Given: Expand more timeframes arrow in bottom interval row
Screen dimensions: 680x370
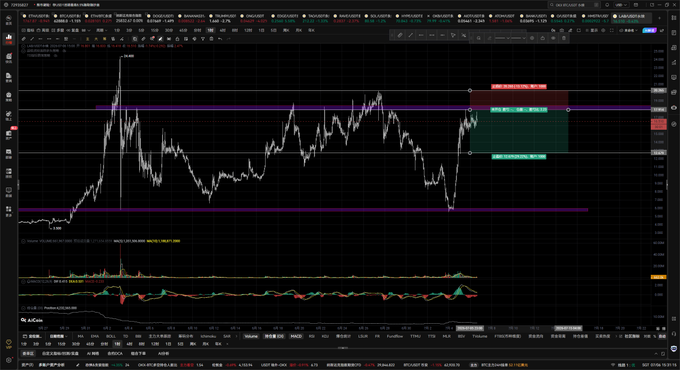Looking at the screenshot, I should coord(228,344).
